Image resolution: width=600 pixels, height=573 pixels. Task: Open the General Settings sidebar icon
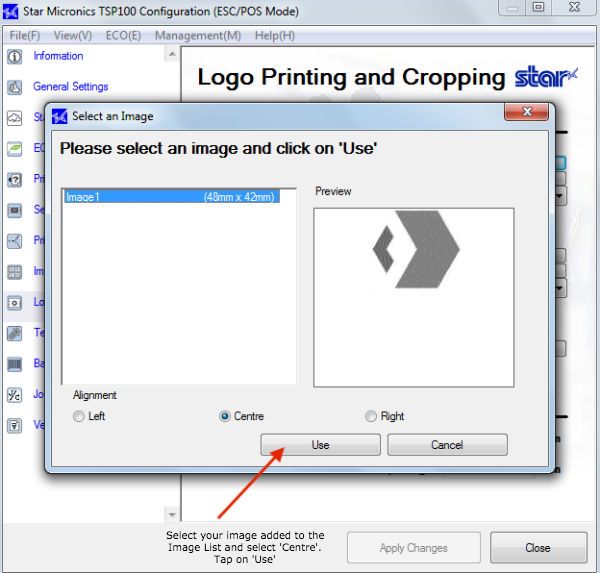point(15,87)
